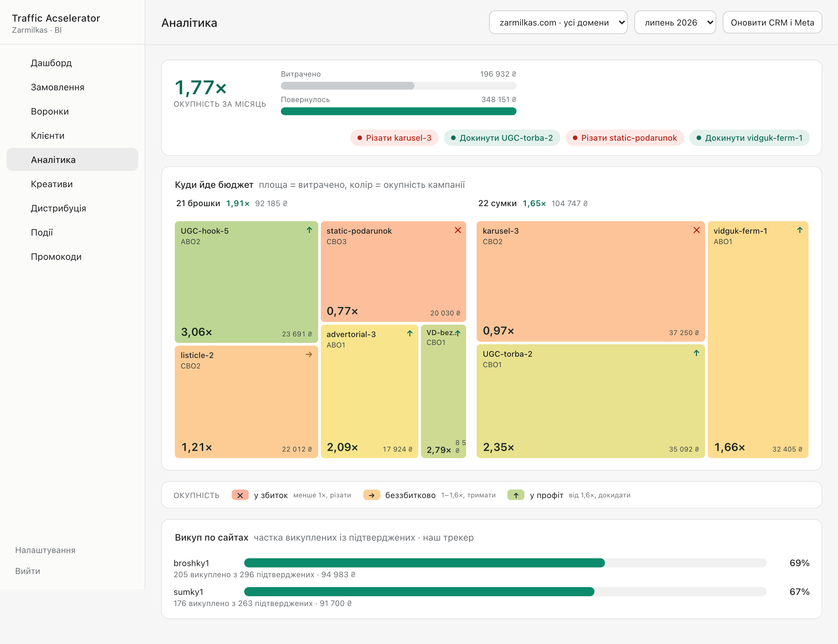Viewport: 838px width, 644px height.
Task: Click the up arrow icon on UGC-hook-5 tile
Action: pos(309,230)
